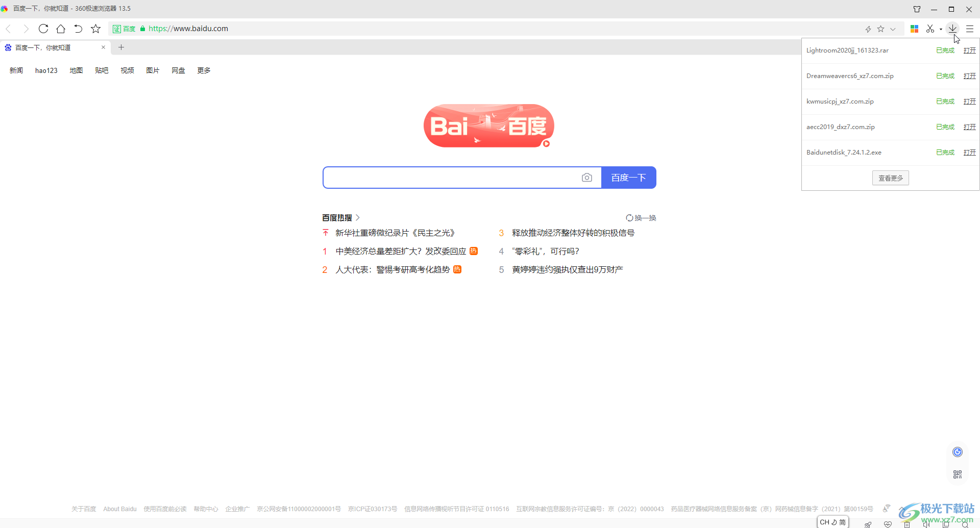Open the 关于百度 footer link
980x528 pixels.
click(x=84, y=509)
